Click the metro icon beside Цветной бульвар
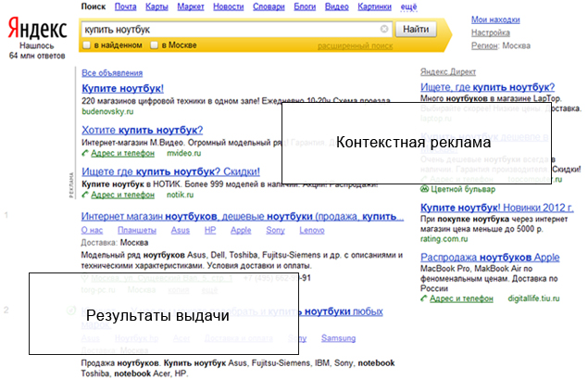Image resolution: width=588 pixels, height=380 pixels. tap(424, 189)
